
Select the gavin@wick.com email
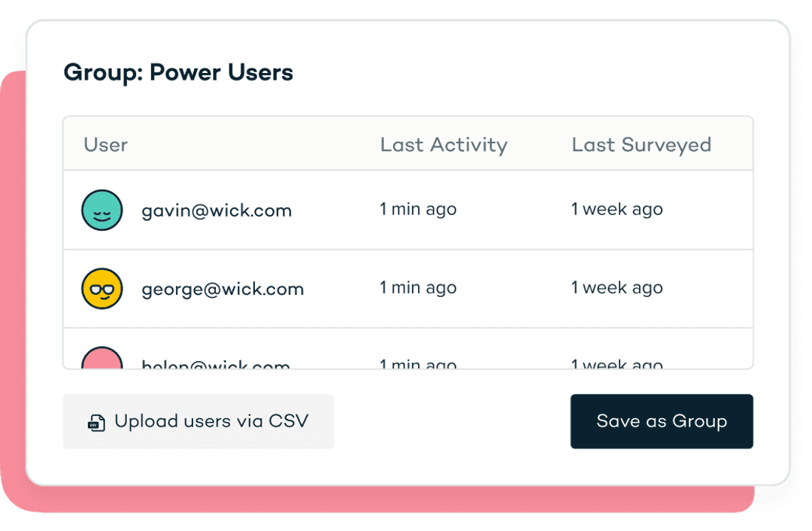point(217,211)
